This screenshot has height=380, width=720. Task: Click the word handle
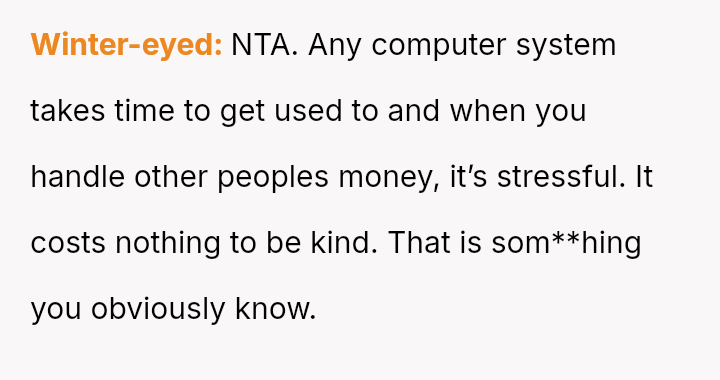[x=78, y=177]
